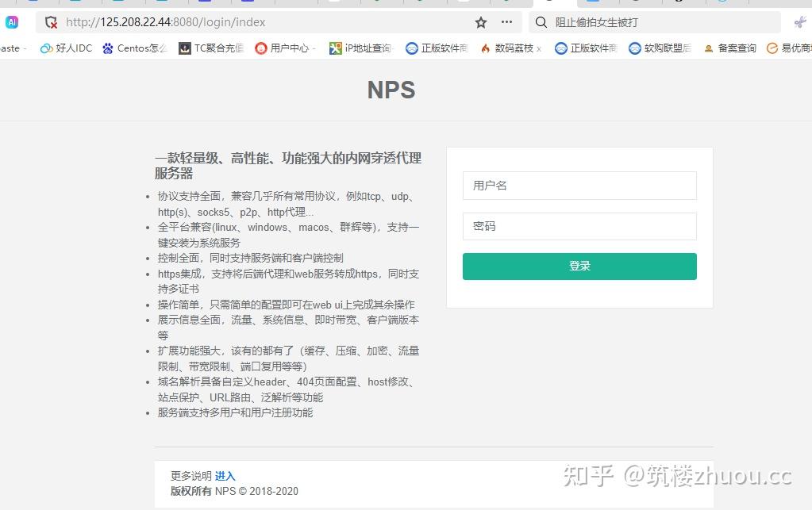This screenshot has height=510, width=812.
Task: Click the 用户名 username field
Action: 579,185
